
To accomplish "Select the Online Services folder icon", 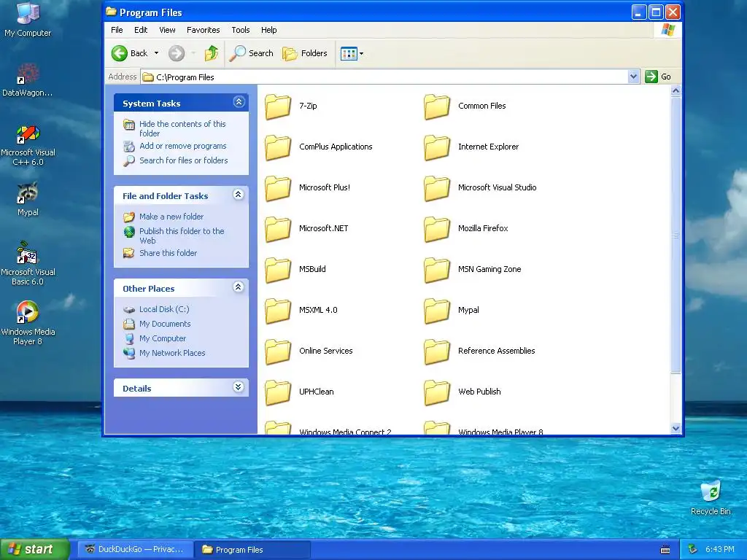I will tap(278, 351).
